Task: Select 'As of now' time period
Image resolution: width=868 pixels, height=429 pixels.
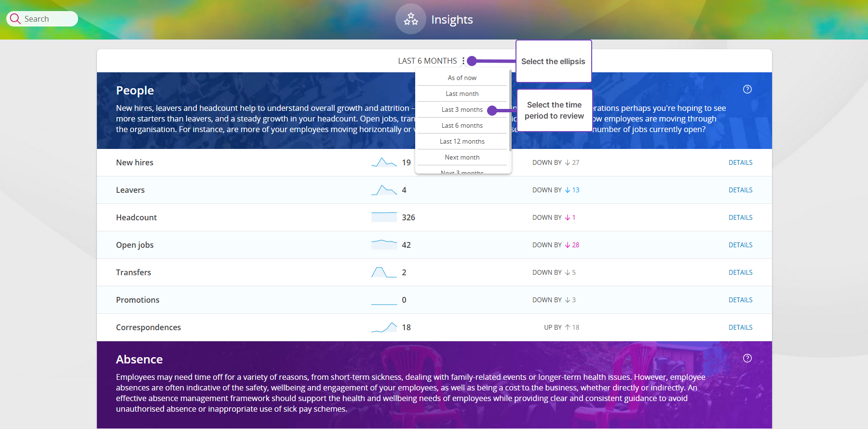Action: coord(462,78)
